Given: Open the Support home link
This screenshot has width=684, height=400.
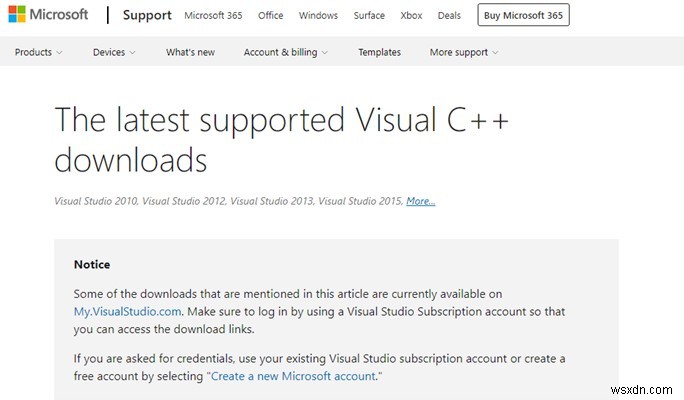Looking at the screenshot, I should (x=145, y=16).
